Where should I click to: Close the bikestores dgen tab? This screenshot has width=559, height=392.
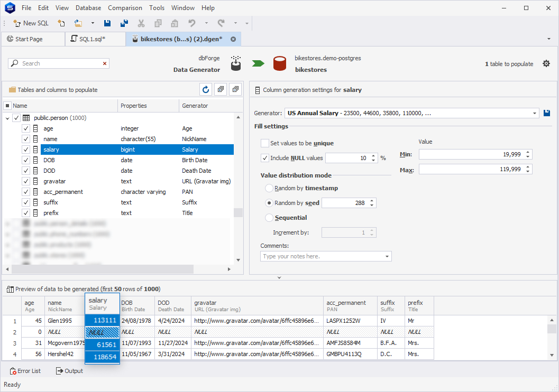click(x=233, y=39)
